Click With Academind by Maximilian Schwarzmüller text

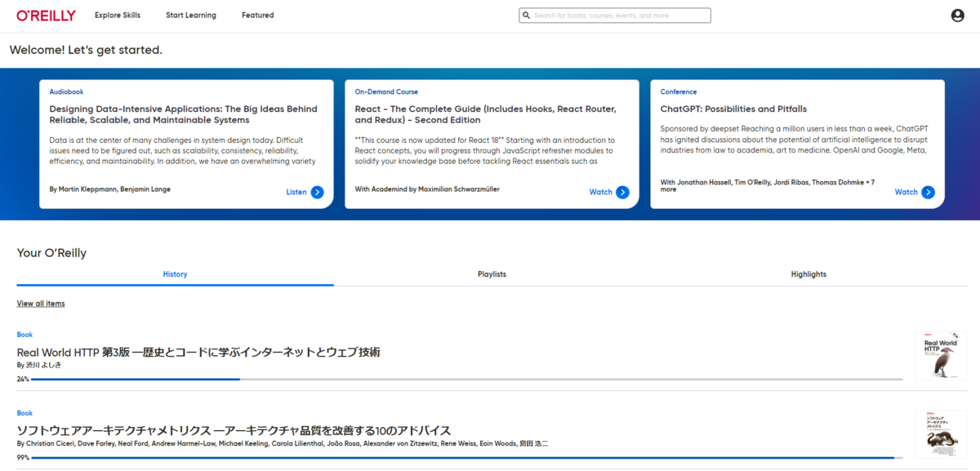(x=427, y=189)
